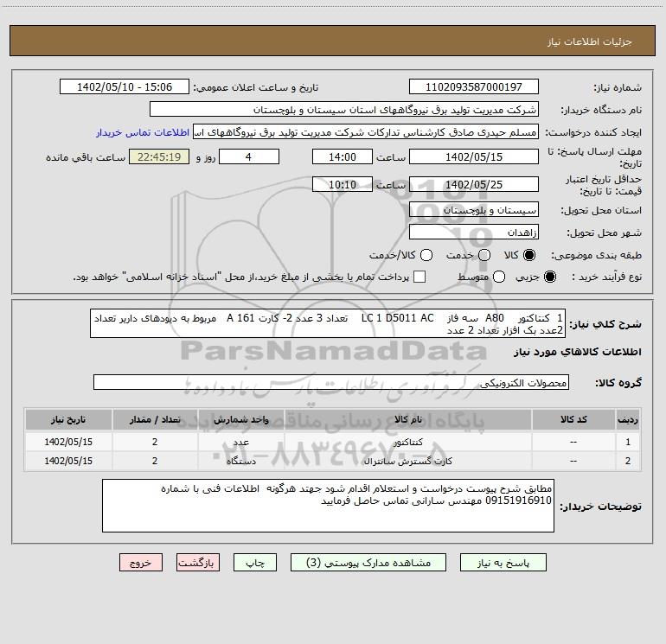Screen dimensions: 666x644
Task: Click the مشاهده مدارک پیوستی (3) button
Action: point(368,563)
